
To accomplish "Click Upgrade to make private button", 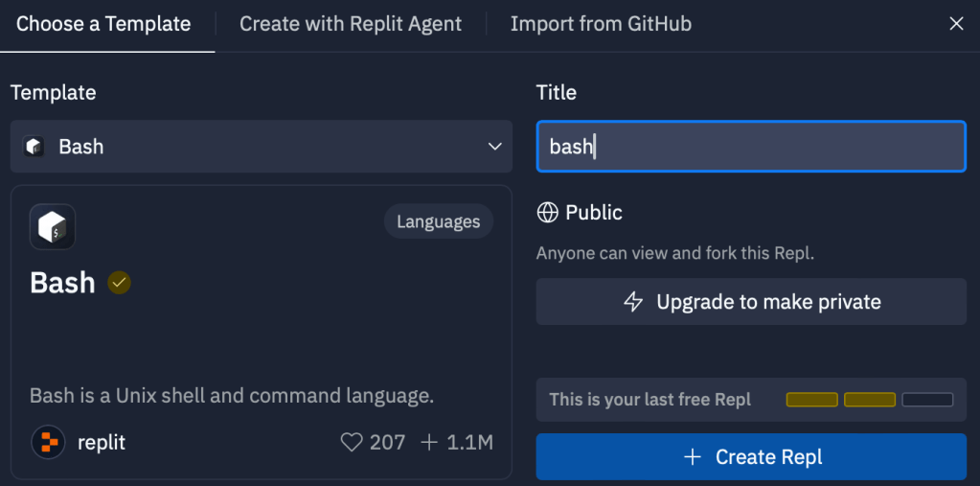I will pos(751,302).
